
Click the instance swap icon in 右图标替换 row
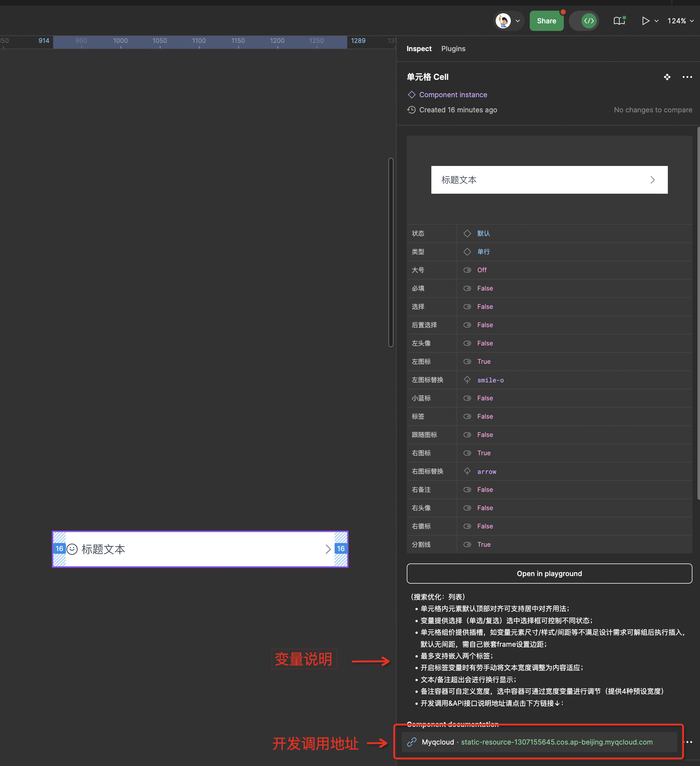[467, 471]
